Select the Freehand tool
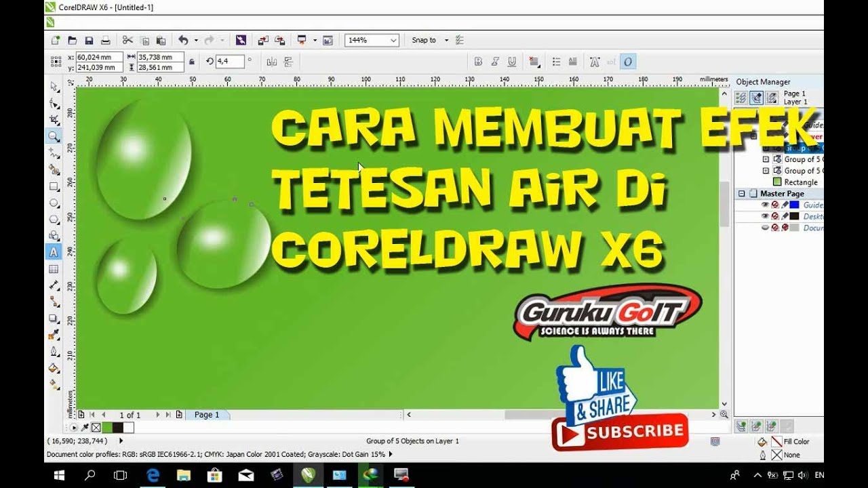 coord(54,153)
